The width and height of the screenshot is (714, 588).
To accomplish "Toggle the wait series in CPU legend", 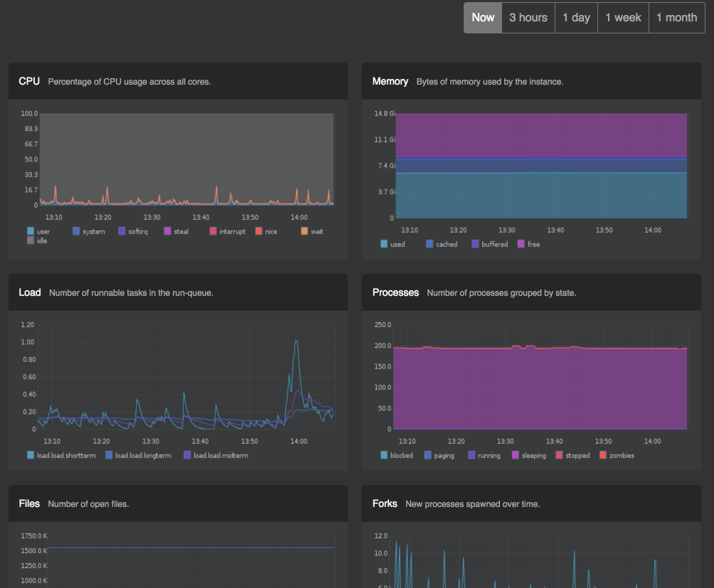I will (x=312, y=231).
